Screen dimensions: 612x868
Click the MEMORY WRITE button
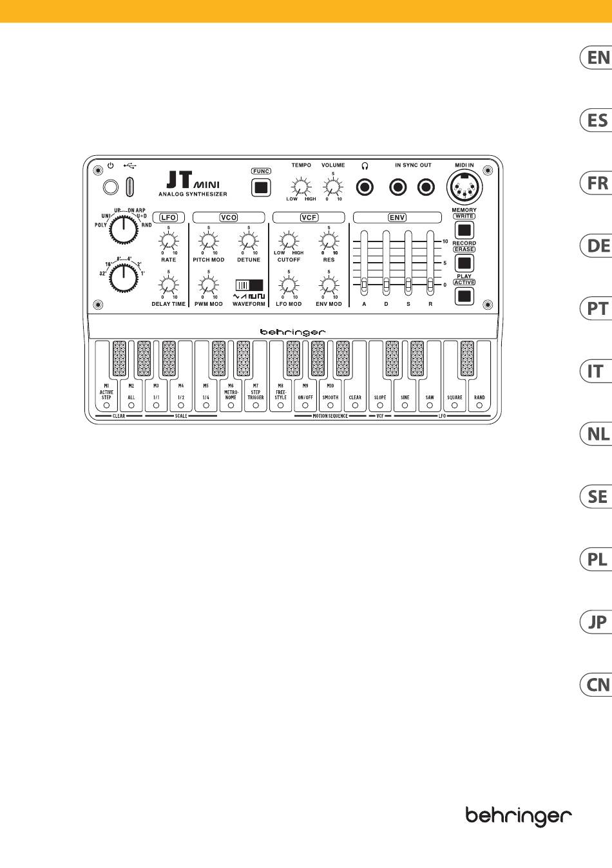point(464,230)
